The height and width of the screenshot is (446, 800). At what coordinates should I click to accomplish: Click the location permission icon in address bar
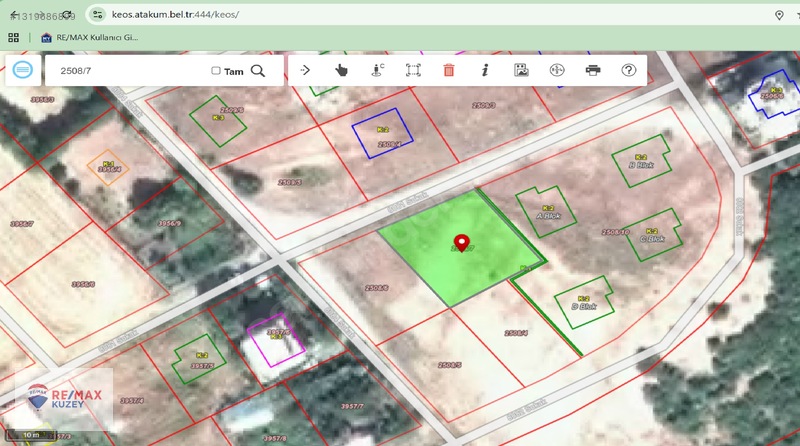click(x=779, y=15)
